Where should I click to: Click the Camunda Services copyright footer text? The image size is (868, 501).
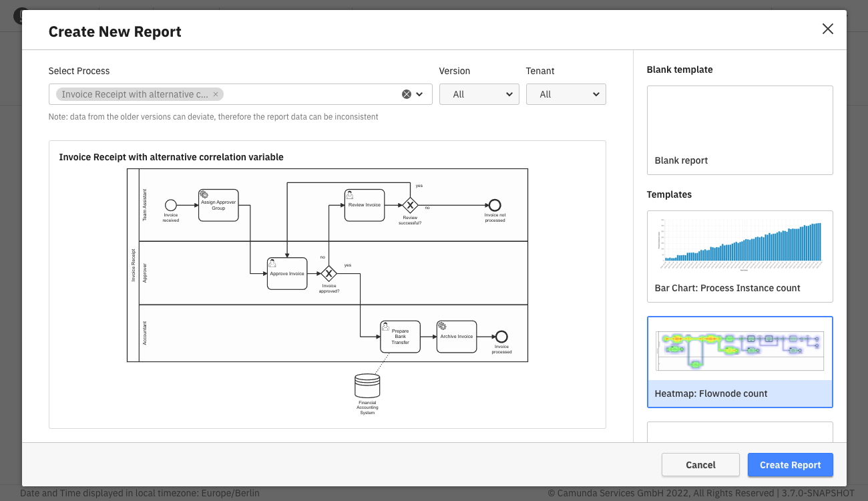click(700, 493)
